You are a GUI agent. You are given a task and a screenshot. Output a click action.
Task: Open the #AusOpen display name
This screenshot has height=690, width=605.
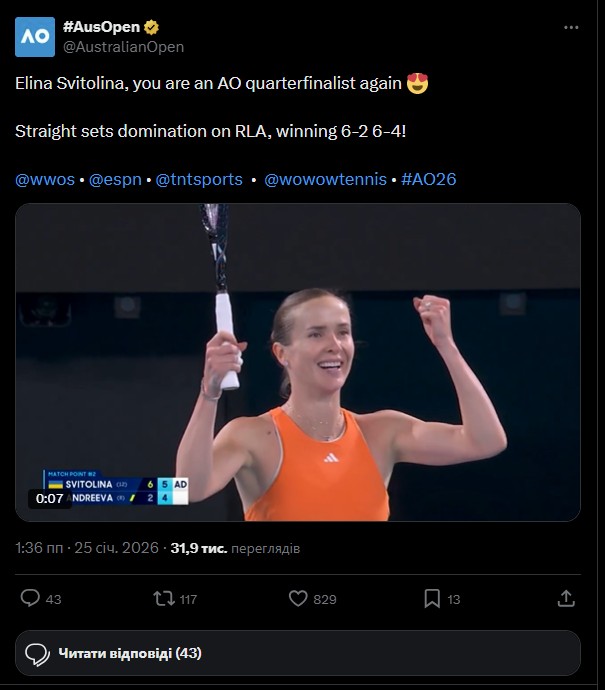tap(101, 27)
